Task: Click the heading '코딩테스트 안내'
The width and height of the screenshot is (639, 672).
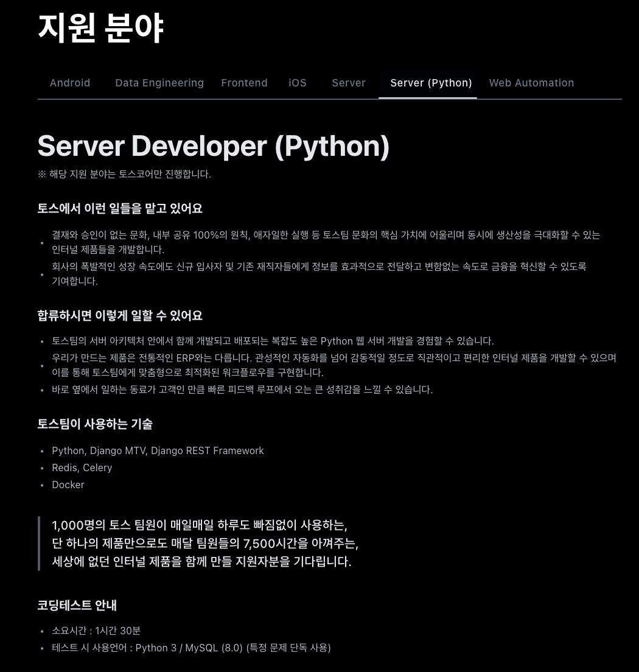Action: (77, 605)
